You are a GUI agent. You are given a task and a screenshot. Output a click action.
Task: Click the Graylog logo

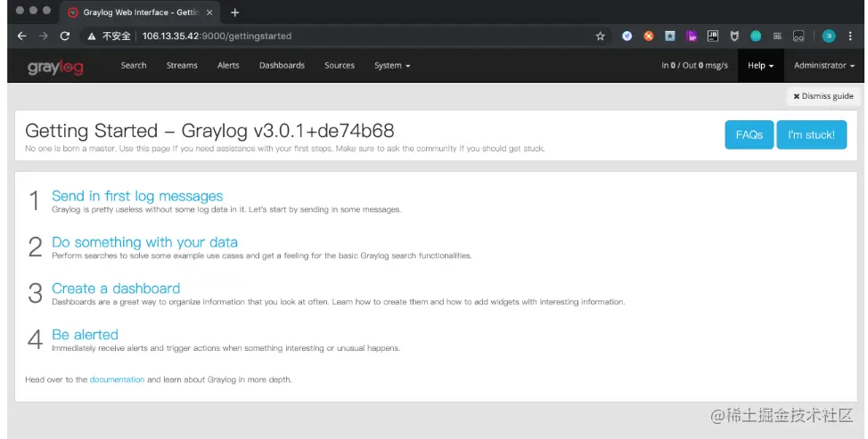point(55,68)
